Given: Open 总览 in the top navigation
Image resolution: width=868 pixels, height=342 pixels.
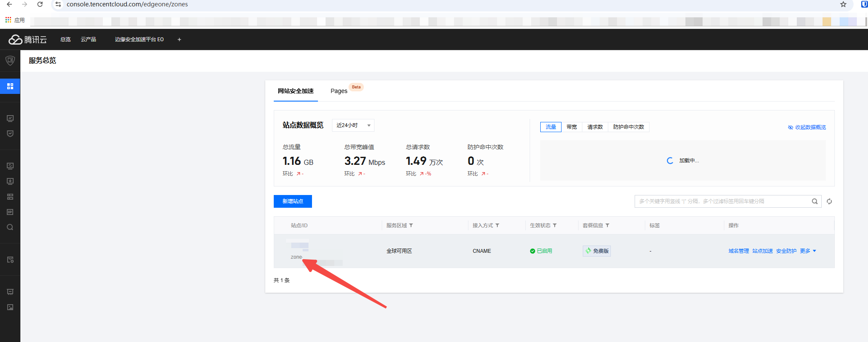Looking at the screenshot, I should click(65, 40).
